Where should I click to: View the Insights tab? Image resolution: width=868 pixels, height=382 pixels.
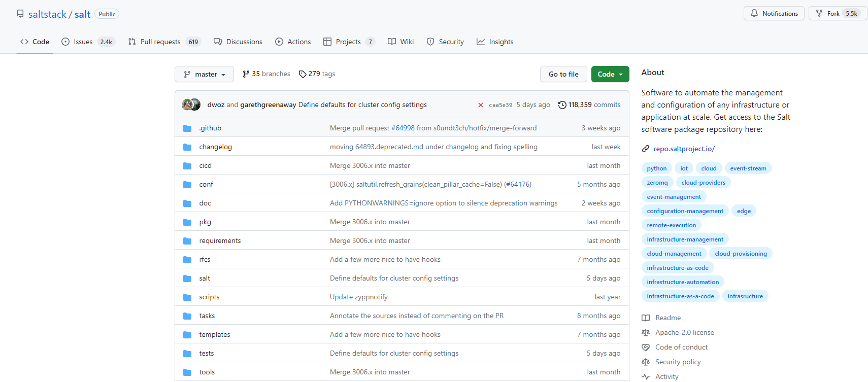pyautogui.click(x=495, y=42)
